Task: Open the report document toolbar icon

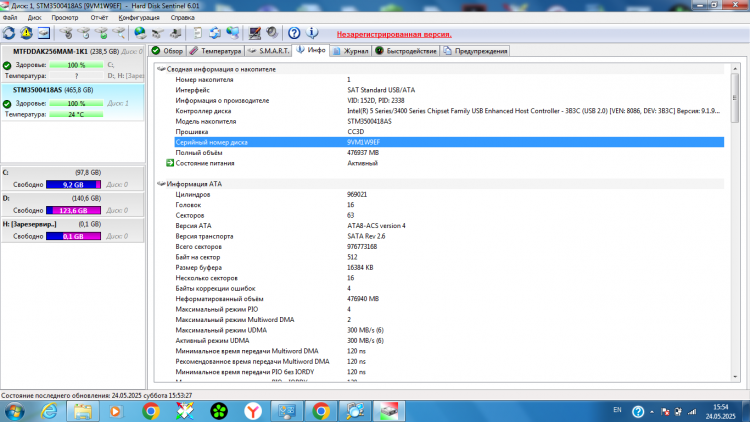Action: click(x=198, y=33)
